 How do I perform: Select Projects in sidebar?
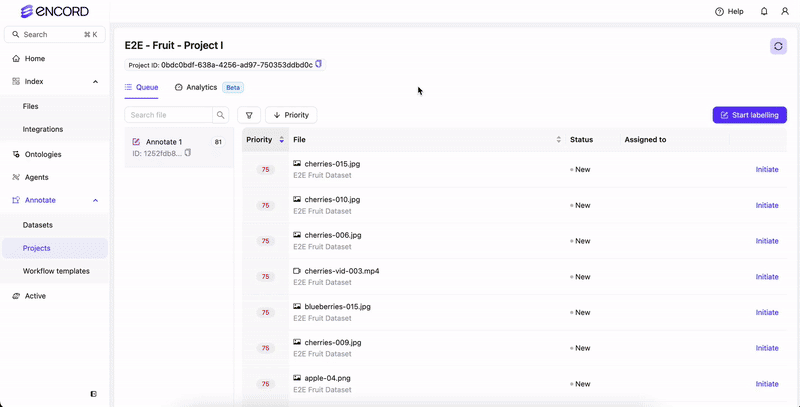tap(55, 248)
